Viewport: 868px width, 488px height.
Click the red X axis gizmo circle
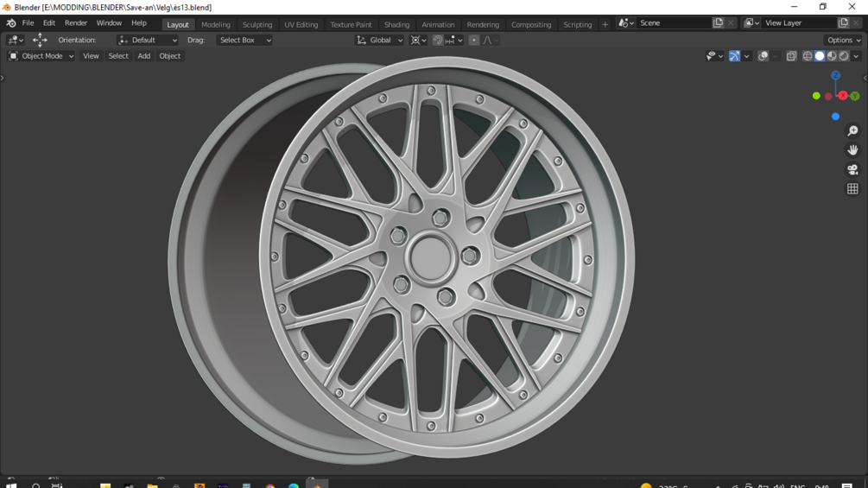[843, 96]
